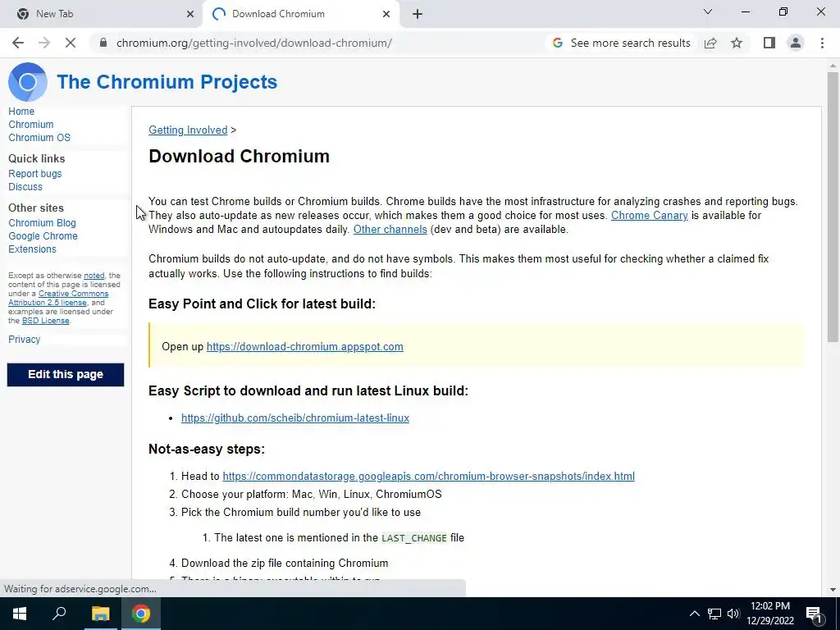Open the Discuss link

25,187
